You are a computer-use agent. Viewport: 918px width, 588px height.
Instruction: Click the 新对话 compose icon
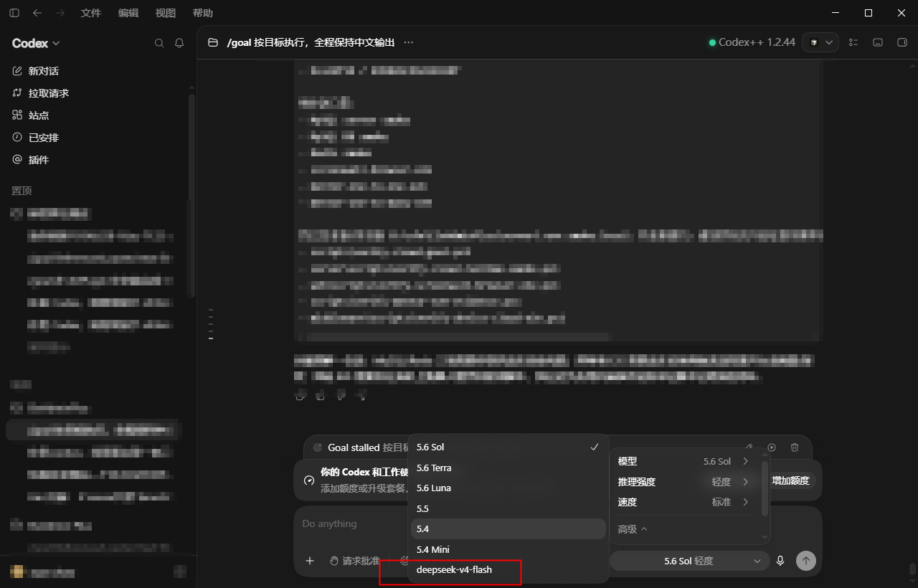click(x=18, y=71)
